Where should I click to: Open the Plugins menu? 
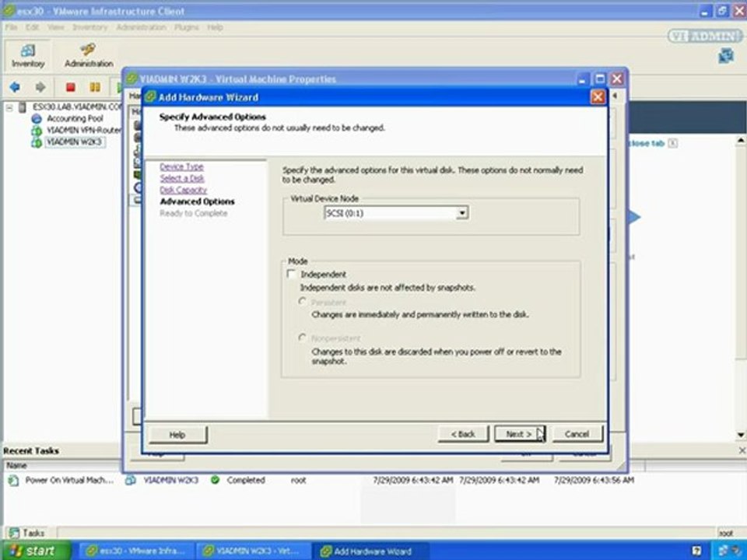click(186, 27)
